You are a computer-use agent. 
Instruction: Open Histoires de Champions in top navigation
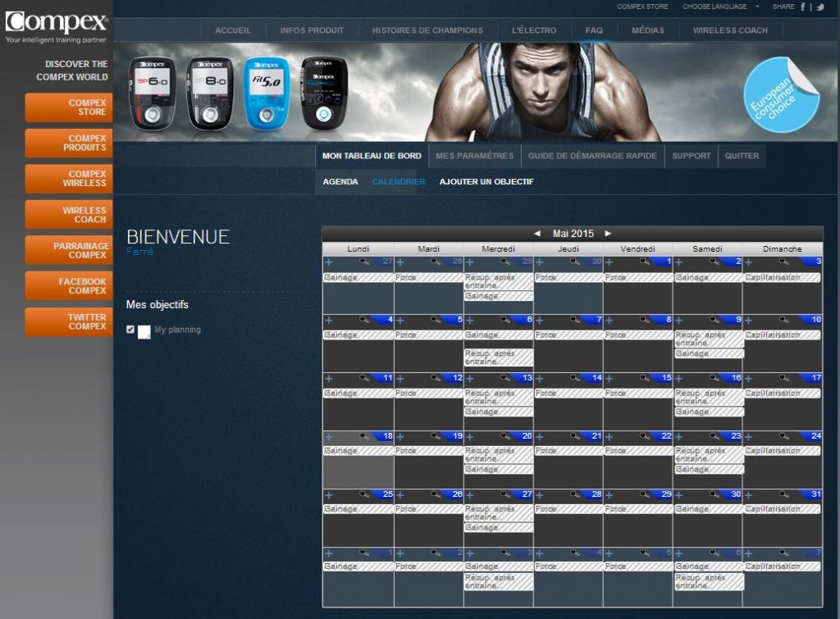427,30
